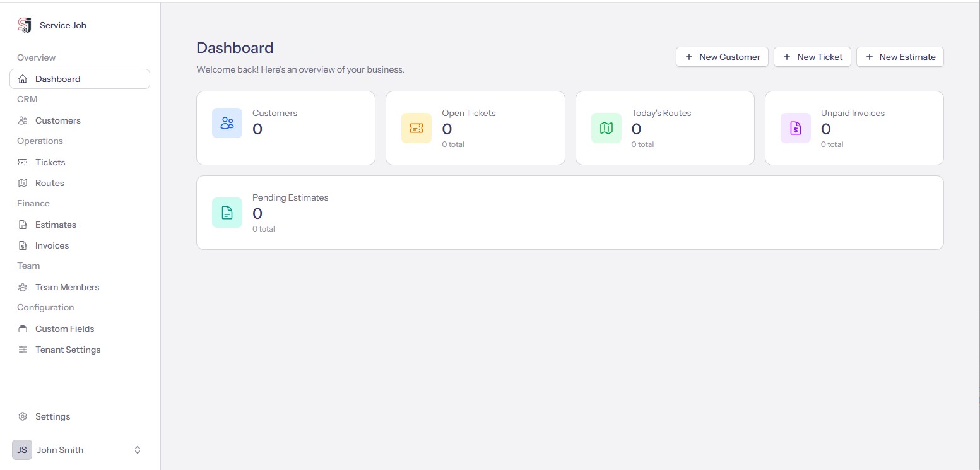The image size is (980, 470).
Task: Click the Settings gear icon
Action: tap(23, 416)
